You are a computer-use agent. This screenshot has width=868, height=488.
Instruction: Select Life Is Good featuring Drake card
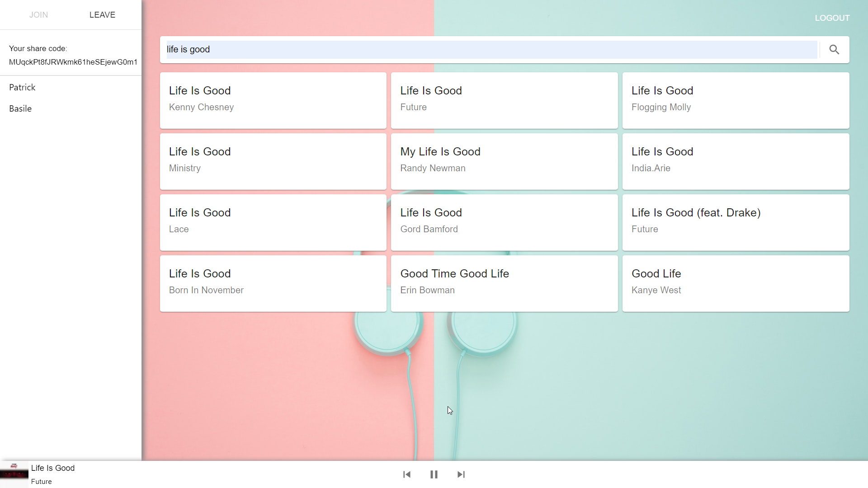tap(736, 222)
